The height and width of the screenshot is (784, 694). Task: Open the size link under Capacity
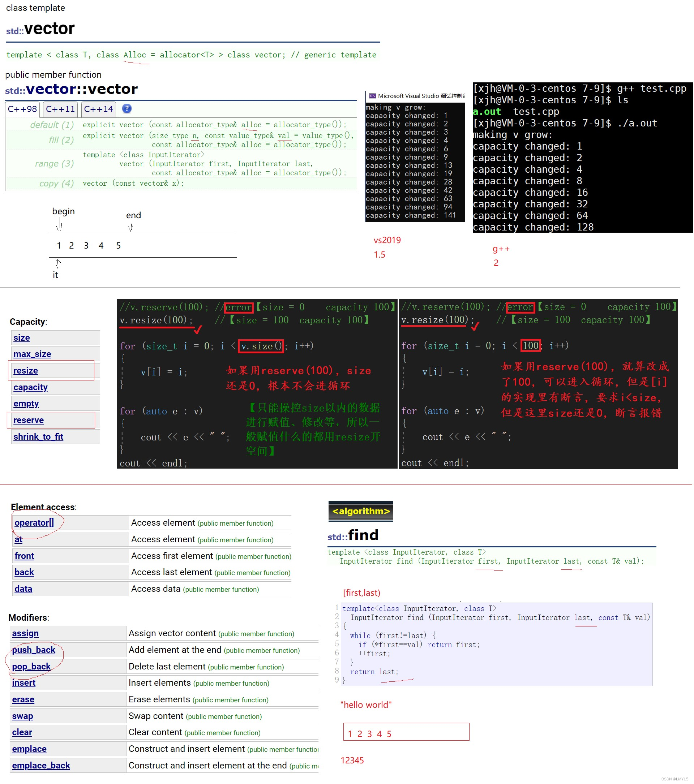click(22, 337)
